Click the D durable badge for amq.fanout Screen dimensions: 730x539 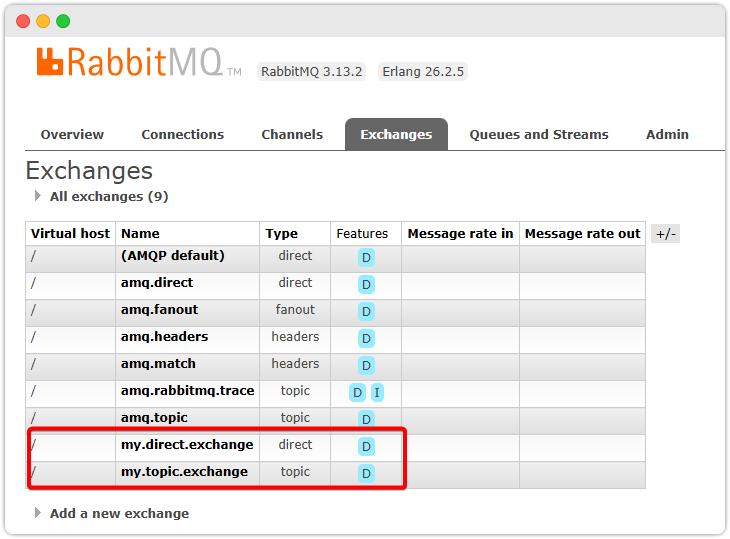[366, 311]
